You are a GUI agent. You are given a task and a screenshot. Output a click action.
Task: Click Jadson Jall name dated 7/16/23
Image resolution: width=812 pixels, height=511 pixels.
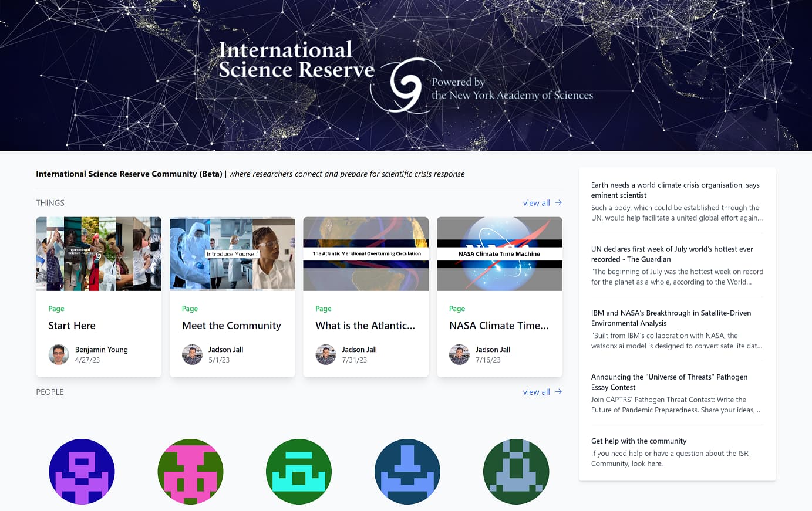tap(493, 350)
